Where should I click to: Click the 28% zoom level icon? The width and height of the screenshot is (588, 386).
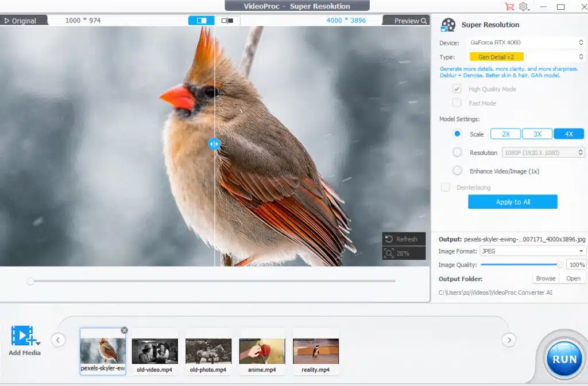pos(388,252)
